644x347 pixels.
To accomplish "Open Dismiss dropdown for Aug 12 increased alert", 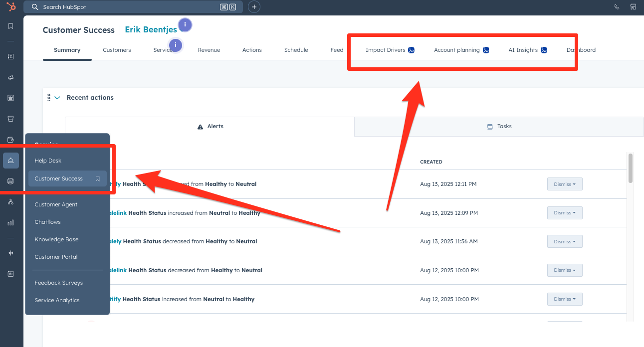I will coord(565,299).
